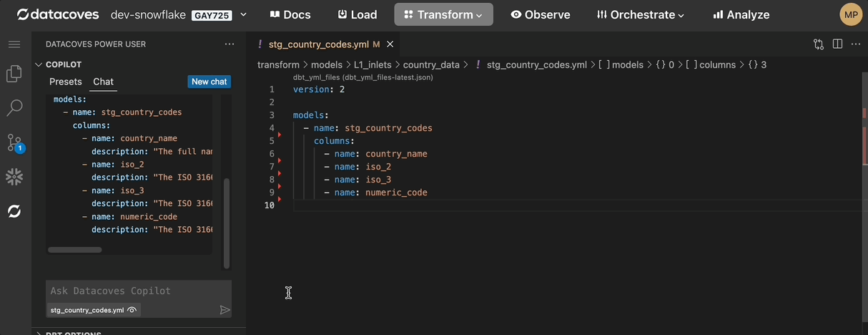Viewport: 868px width, 335px height.
Task: Click the dbt_yml_files schema label
Action: point(363,77)
